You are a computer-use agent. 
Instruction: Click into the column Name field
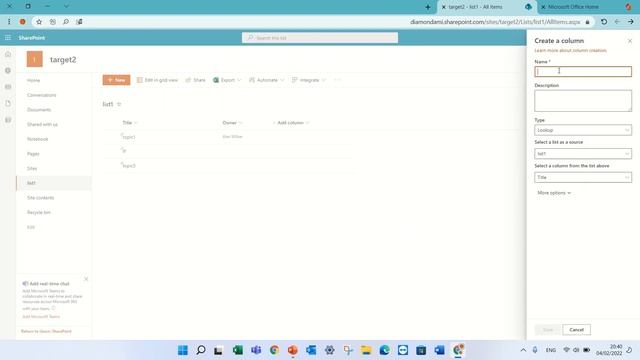(x=583, y=71)
